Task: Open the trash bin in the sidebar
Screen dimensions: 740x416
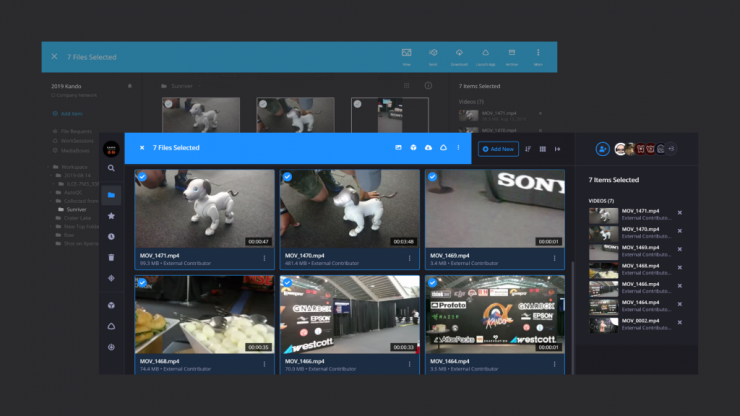Action: click(x=111, y=257)
